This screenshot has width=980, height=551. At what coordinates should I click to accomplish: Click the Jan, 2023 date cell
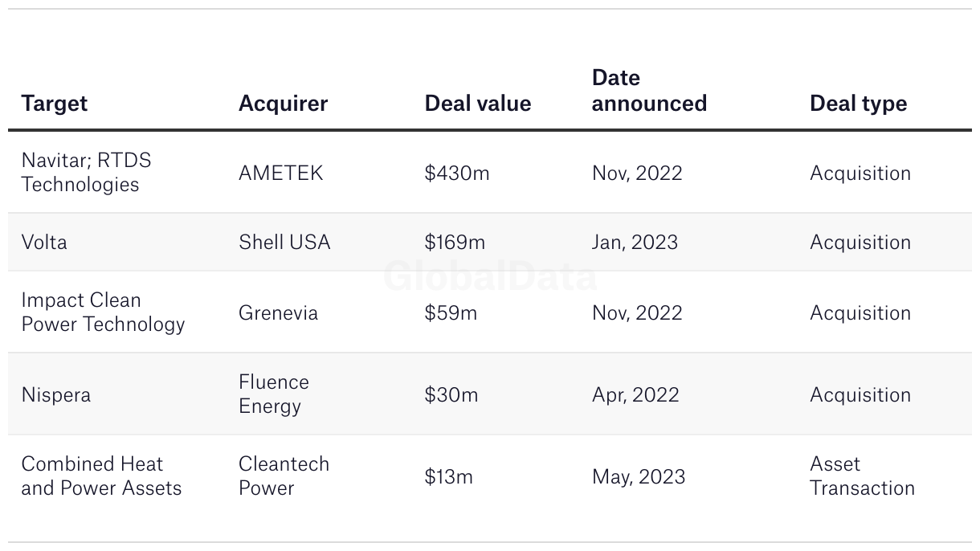(635, 242)
